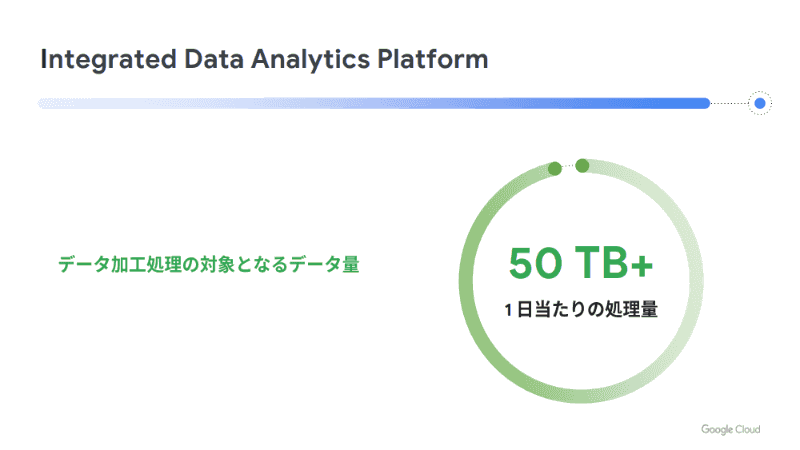The height and width of the screenshot is (450, 800).
Task: Click the word "Cloud" in the logo
Action: pyautogui.click(x=747, y=429)
